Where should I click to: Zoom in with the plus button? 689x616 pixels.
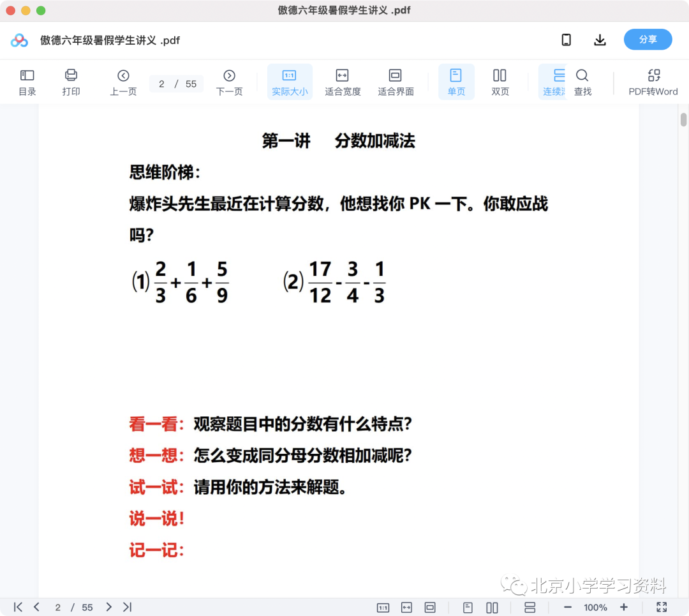tap(623, 607)
